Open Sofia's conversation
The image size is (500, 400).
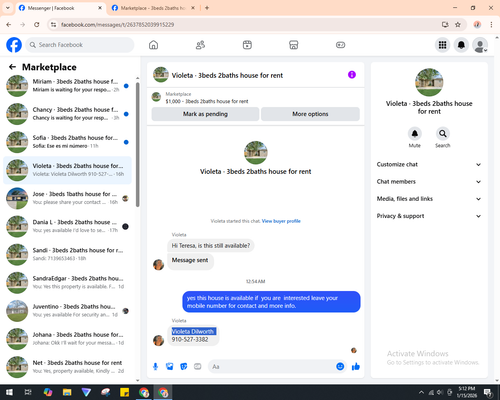tap(68, 142)
